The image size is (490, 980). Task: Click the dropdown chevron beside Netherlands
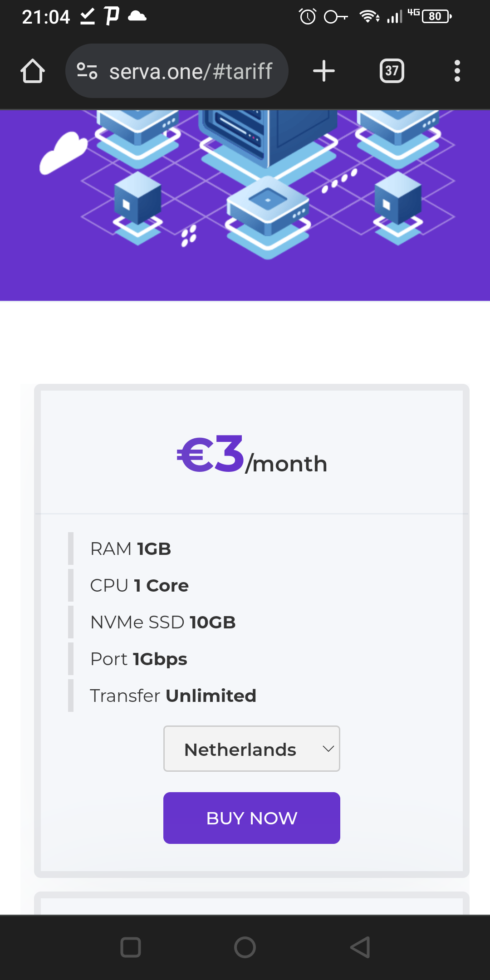[x=328, y=749]
